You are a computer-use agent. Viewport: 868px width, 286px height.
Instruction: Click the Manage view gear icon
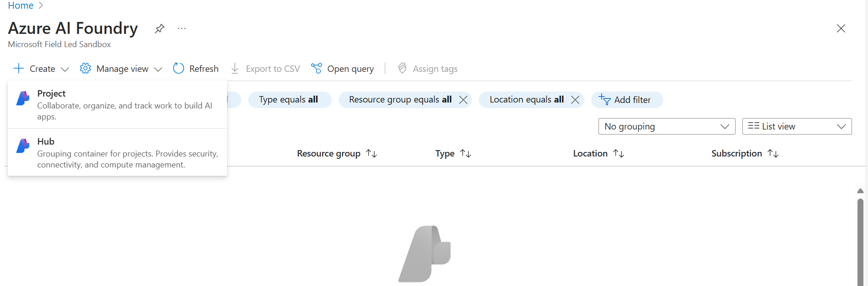click(85, 69)
